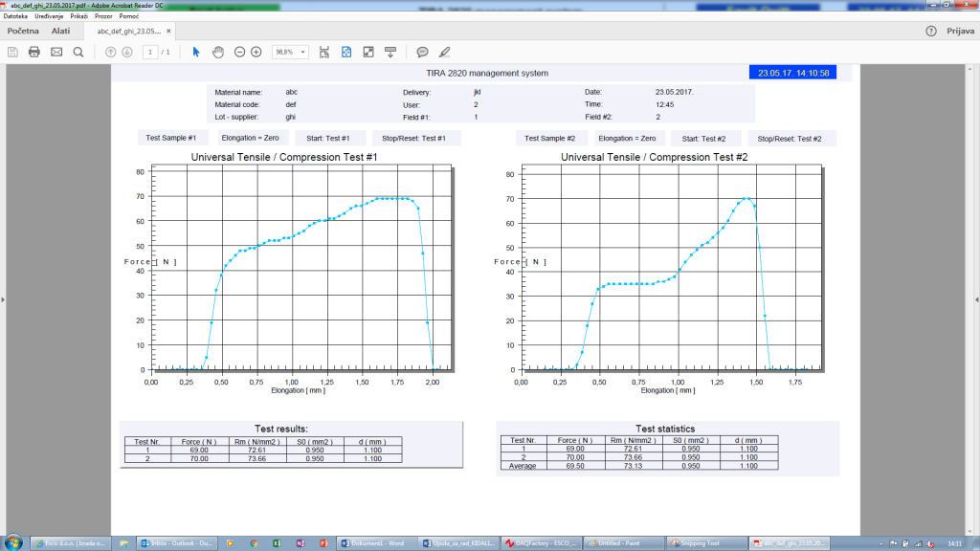Click the page number input field
This screenshot has height=551, width=980.
pos(150,53)
